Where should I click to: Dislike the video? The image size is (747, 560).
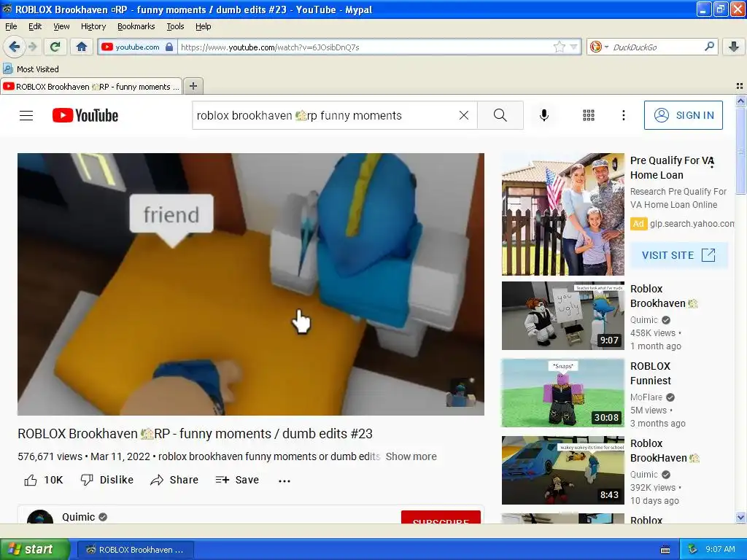coord(107,480)
